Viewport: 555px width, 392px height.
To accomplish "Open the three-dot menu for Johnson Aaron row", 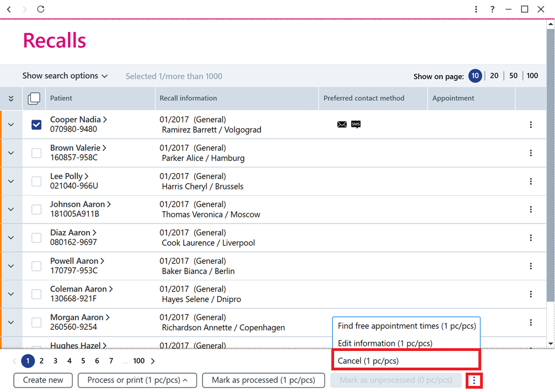I will click(x=531, y=209).
